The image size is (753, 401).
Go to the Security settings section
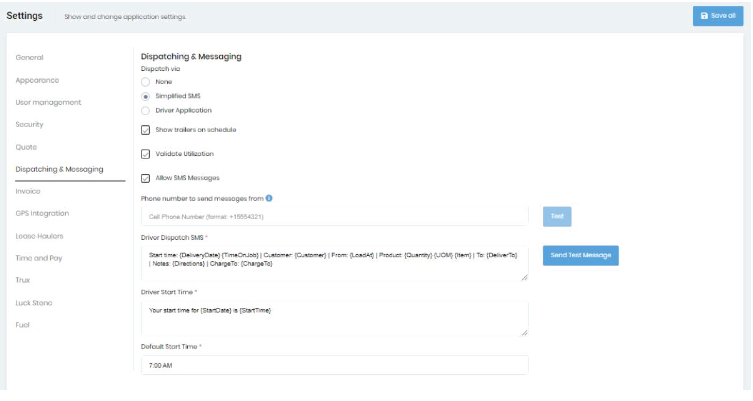click(30, 125)
